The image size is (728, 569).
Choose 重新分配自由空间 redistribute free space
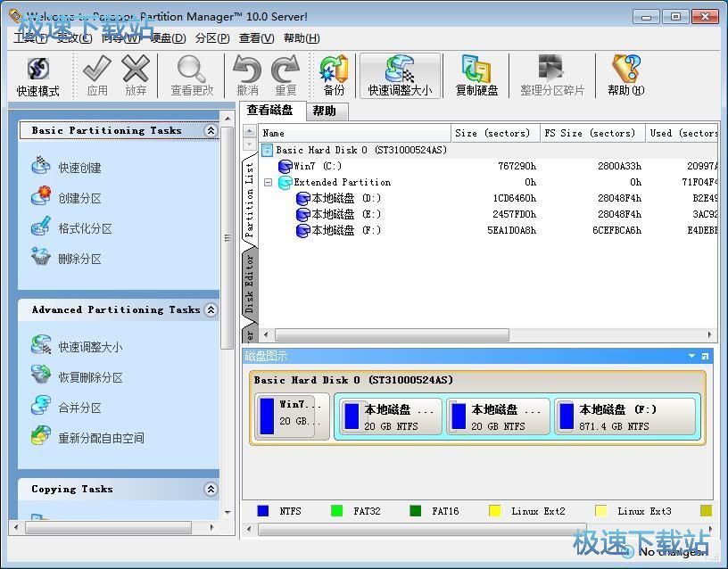[x=87, y=438]
